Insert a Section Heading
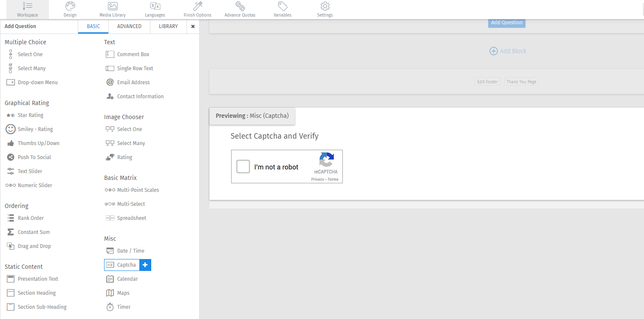Image resolution: width=644 pixels, height=319 pixels. click(x=31, y=293)
